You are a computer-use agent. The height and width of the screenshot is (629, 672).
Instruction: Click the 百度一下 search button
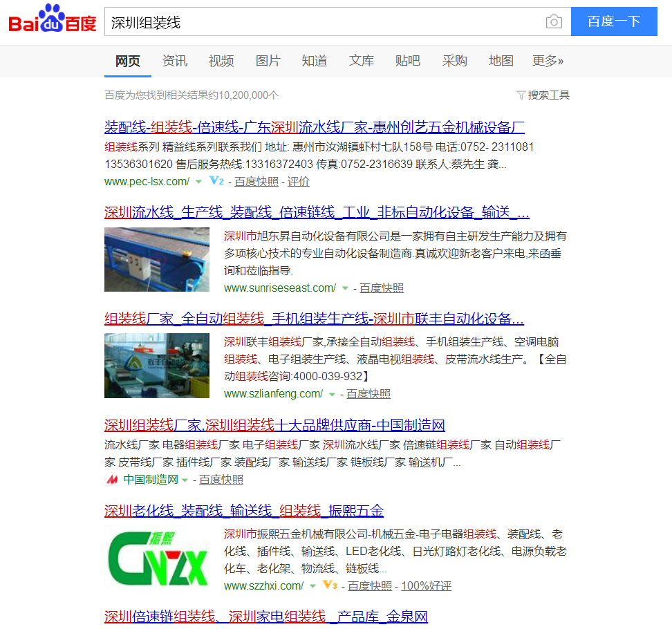click(614, 21)
